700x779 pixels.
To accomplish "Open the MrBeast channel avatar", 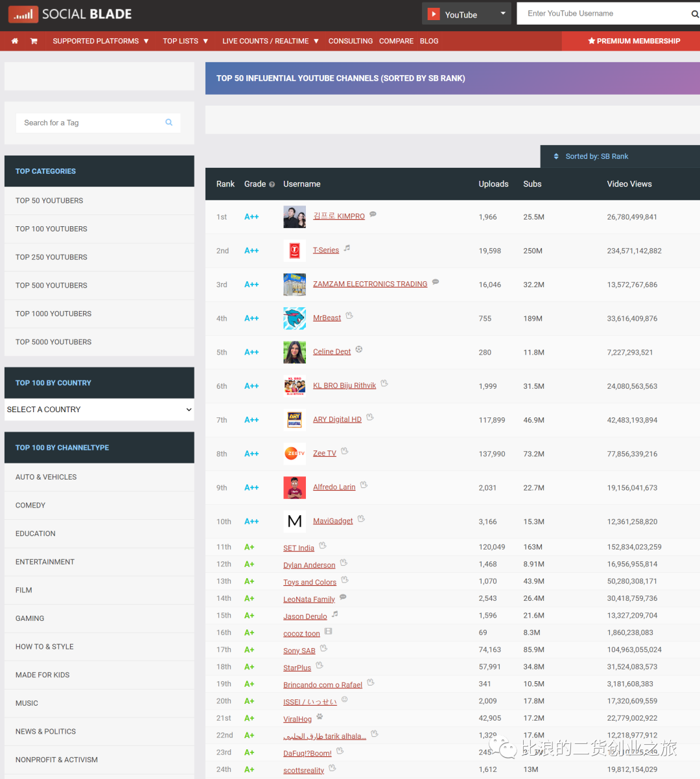I will point(294,318).
